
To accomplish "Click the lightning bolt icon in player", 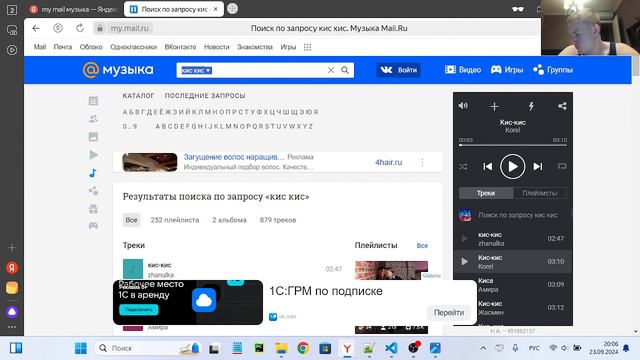I will point(531,106).
